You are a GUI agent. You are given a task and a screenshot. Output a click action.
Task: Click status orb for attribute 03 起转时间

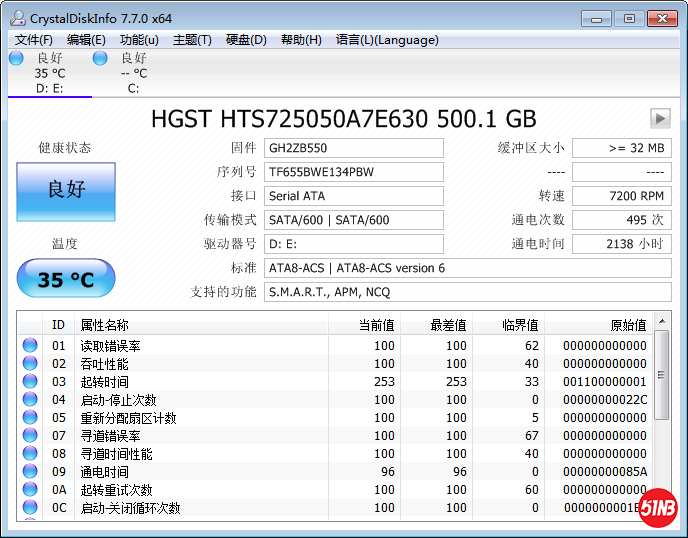[x=30, y=382]
